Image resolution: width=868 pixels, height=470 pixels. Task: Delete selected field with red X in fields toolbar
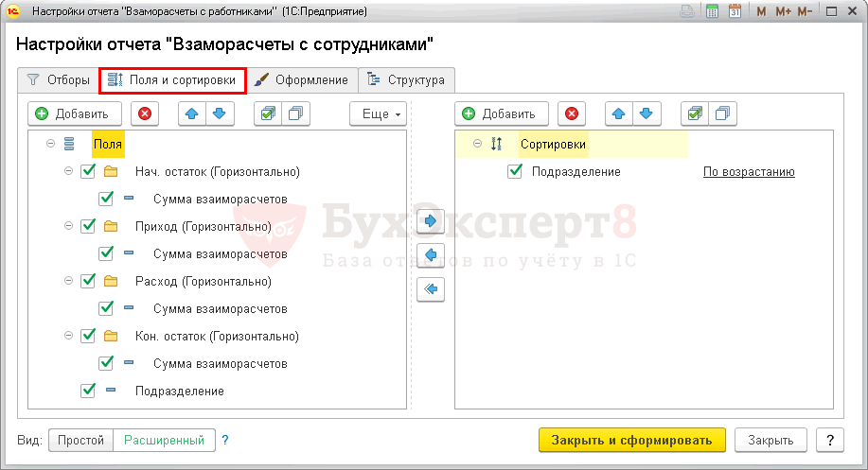pyautogui.click(x=145, y=113)
